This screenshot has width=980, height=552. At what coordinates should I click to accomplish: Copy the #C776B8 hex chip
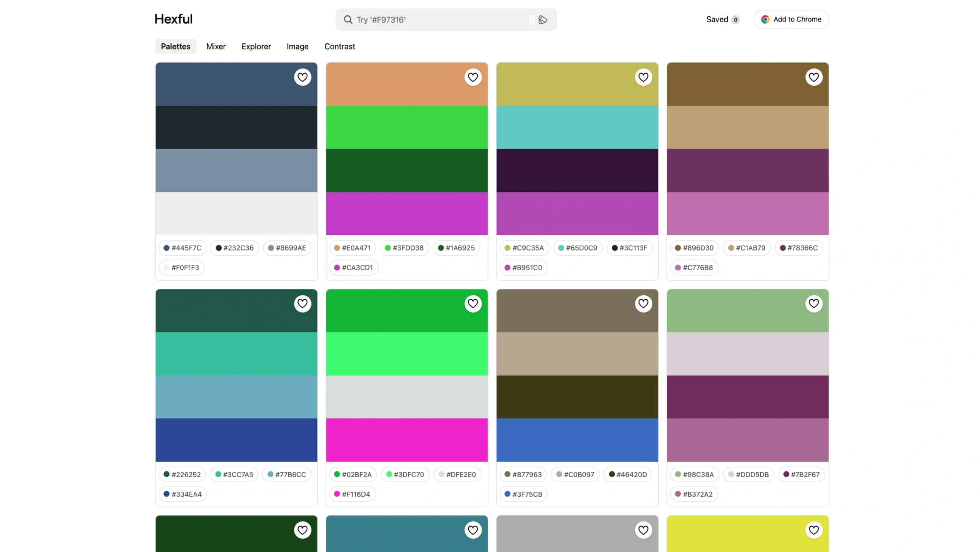pyautogui.click(x=694, y=268)
